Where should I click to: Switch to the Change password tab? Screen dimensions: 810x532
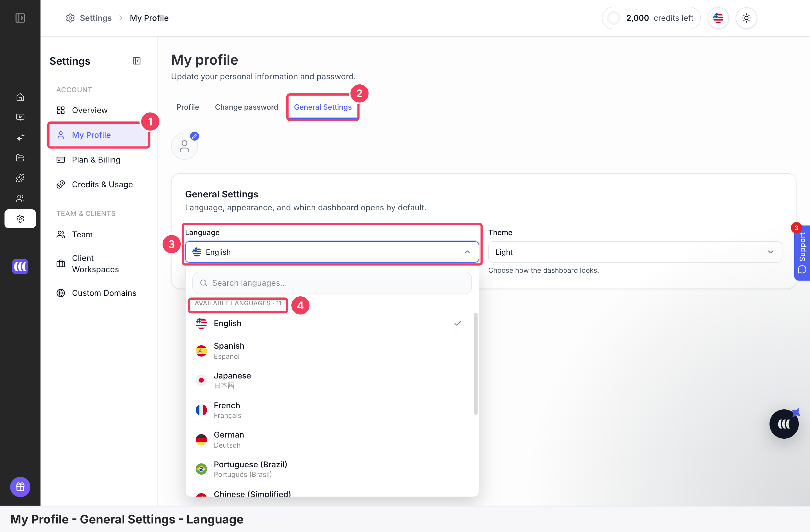[246, 107]
